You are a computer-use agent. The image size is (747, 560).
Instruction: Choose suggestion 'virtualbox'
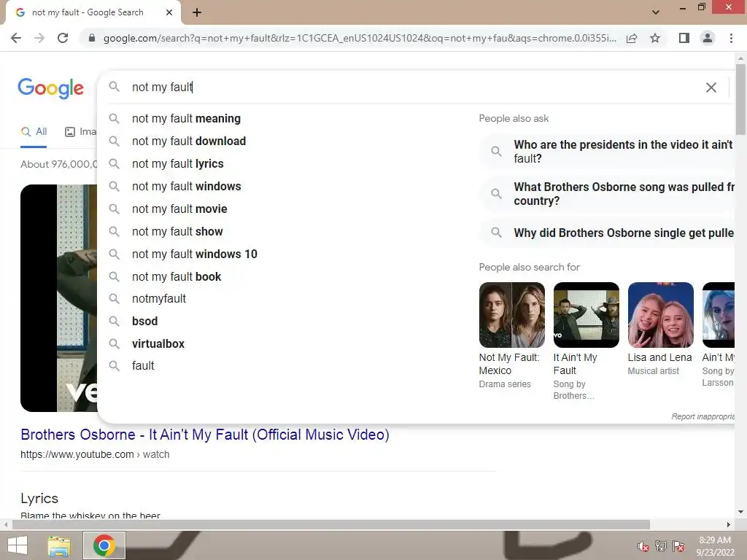tap(158, 344)
